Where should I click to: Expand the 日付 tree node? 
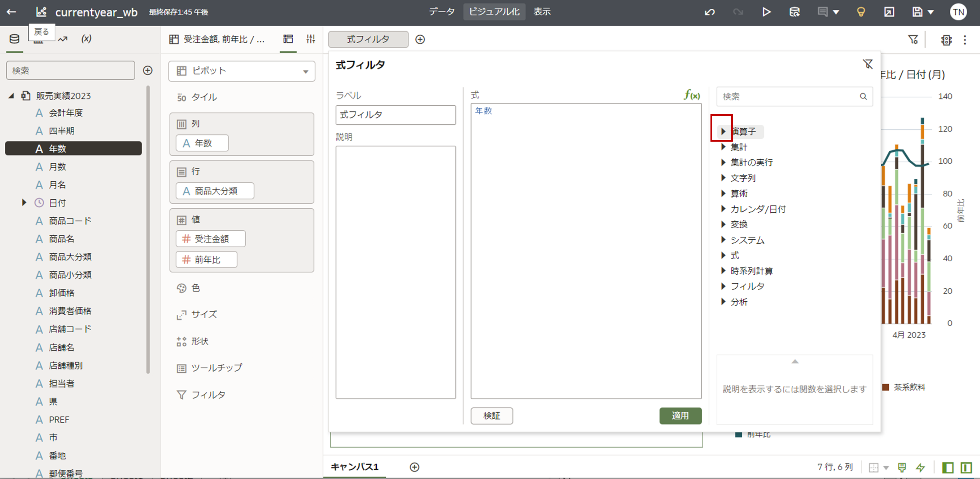coord(24,203)
